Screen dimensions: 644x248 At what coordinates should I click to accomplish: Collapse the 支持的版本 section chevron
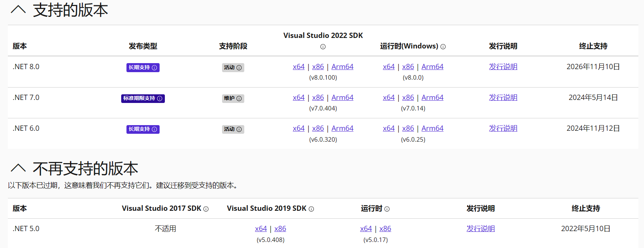tap(18, 9)
